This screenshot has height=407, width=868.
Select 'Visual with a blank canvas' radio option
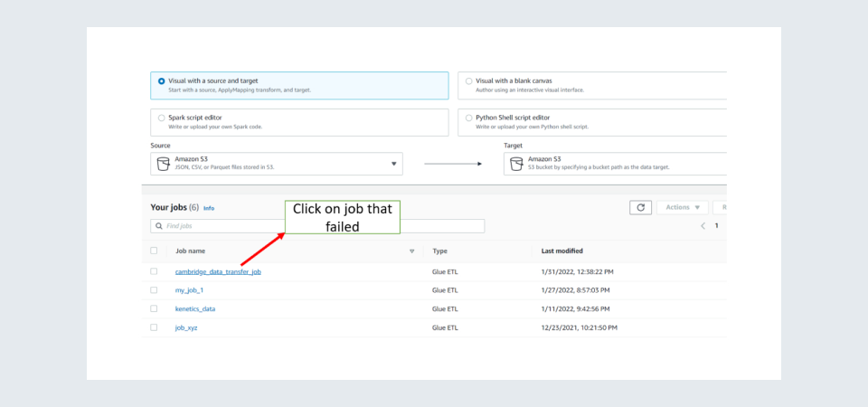coord(469,80)
